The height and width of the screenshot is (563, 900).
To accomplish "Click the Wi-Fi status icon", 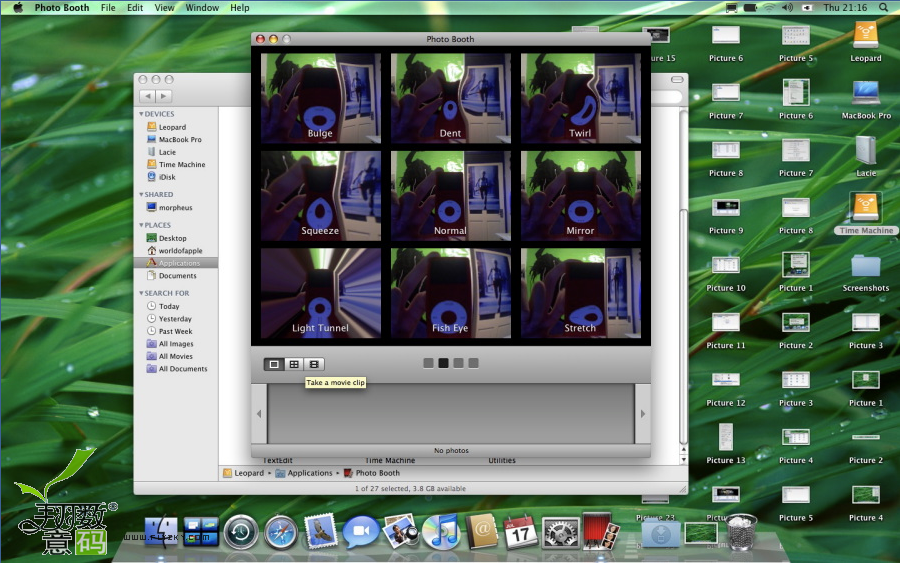I will click(769, 7).
